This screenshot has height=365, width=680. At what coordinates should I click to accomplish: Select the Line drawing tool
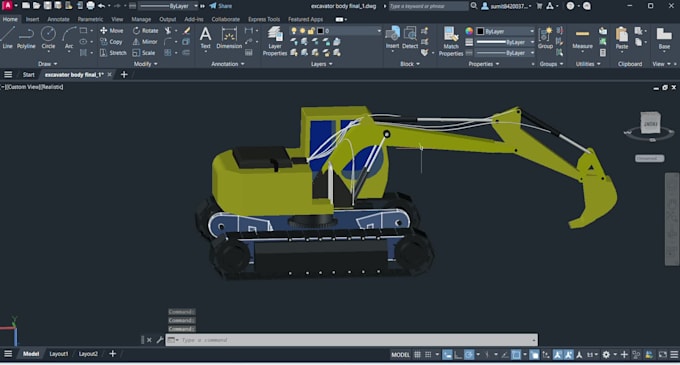7,38
